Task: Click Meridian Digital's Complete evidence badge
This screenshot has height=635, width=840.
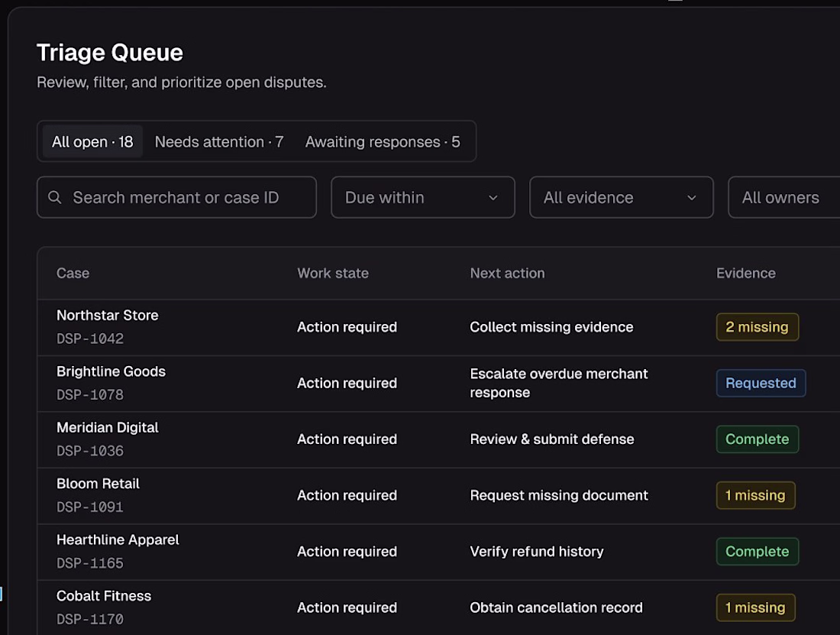Action: pos(757,439)
